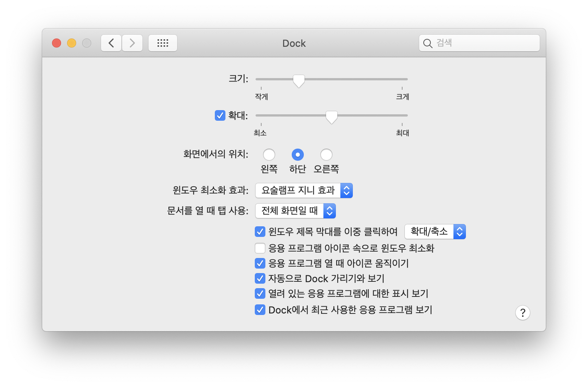Close the Dock preferences window
The width and height of the screenshot is (588, 387).
(x=57, y=43)
